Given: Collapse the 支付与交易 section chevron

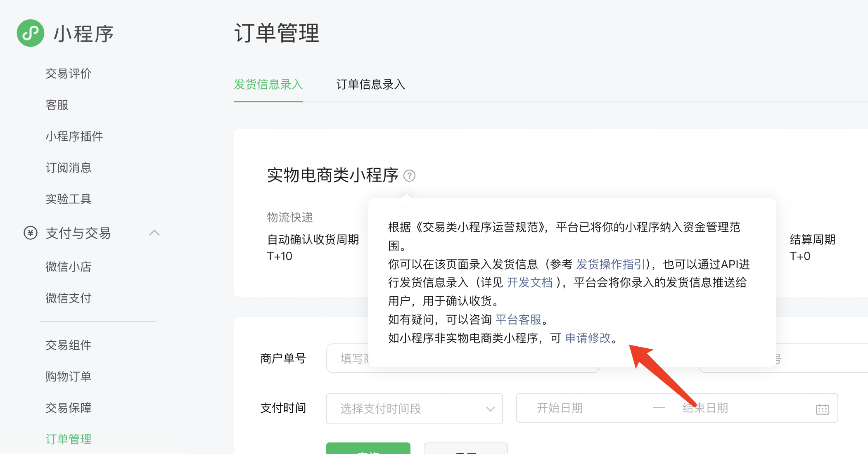Looking at the screenshot, I should pyautogui.click(x=154, y=233).
